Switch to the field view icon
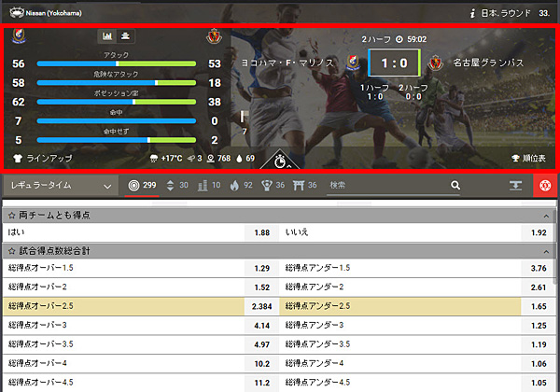Screen dimensions: 560x392 click(125, 36)
